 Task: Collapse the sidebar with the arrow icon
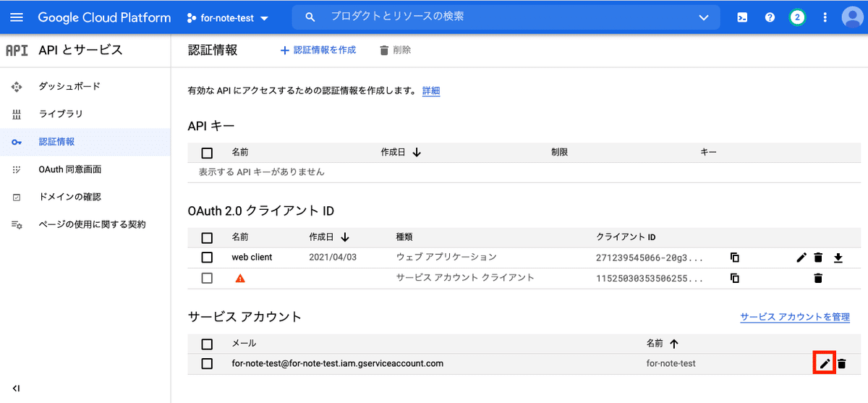[16, 389]
